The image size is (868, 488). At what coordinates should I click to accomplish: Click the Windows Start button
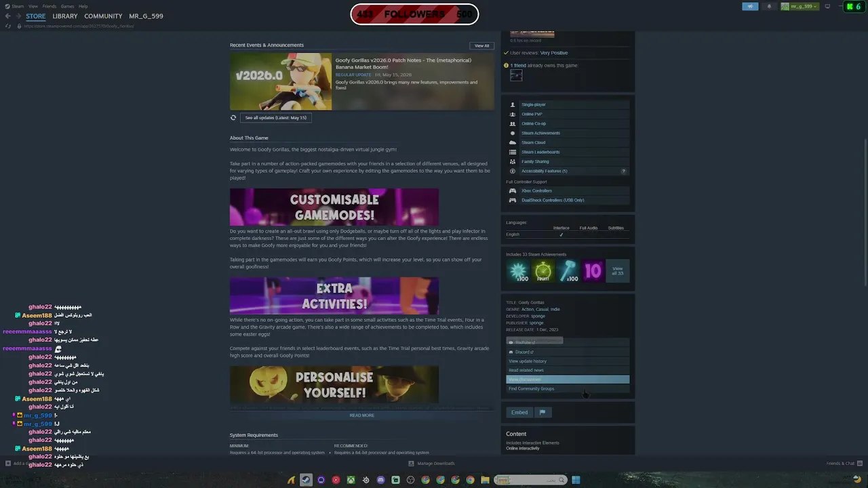click(576, 480)
